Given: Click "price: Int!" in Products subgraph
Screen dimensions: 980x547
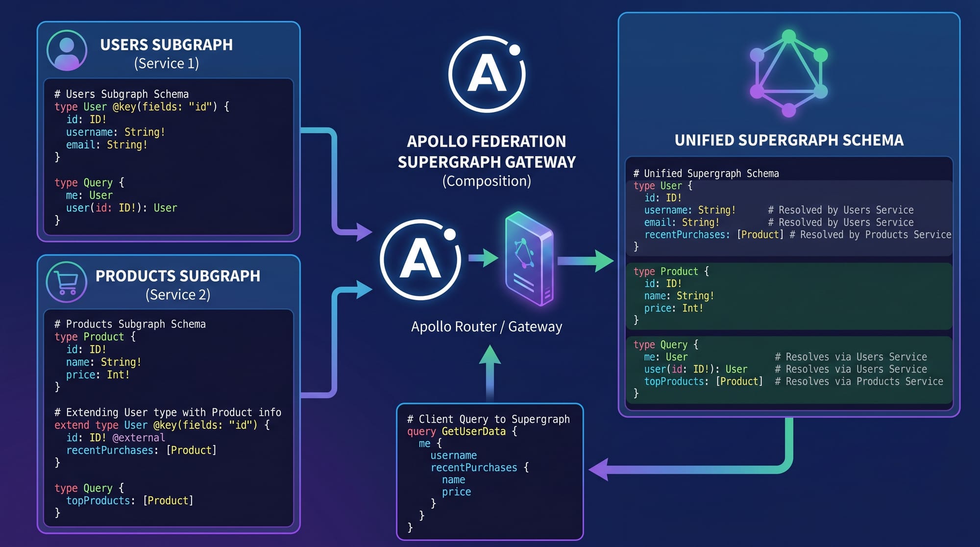Looking at the screenshot, I should pyautogui.click(x=98, y=375).
